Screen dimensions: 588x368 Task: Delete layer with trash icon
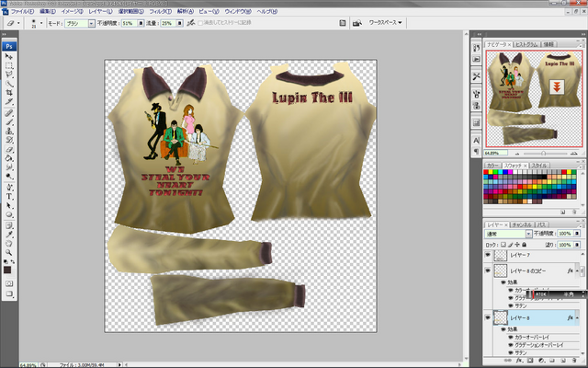coord(573,361)
